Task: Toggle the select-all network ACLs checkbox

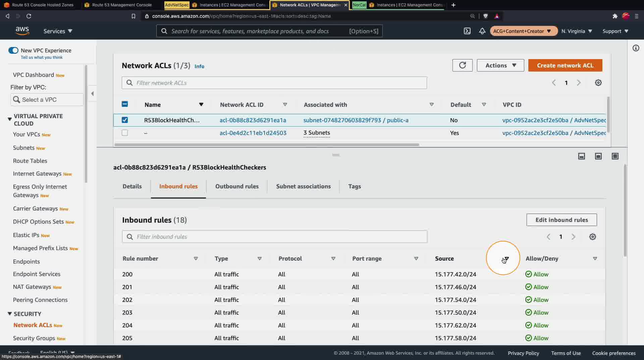Action: [x=124, y=104]
